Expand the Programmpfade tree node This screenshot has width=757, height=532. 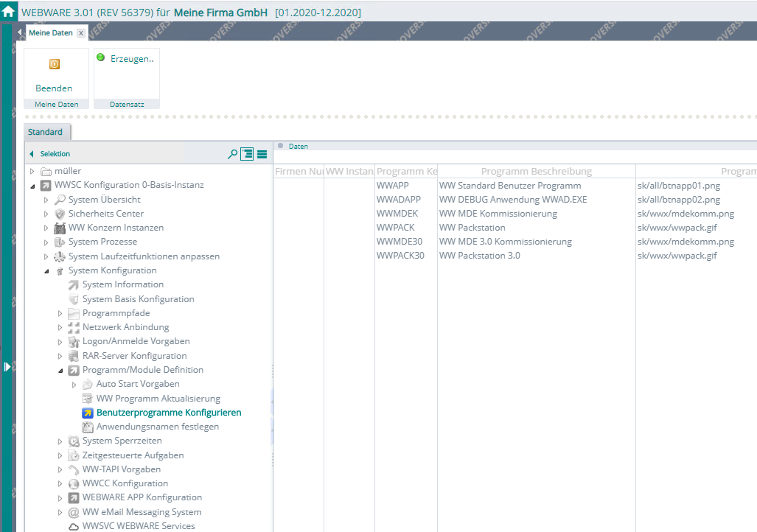pos(60,313)
